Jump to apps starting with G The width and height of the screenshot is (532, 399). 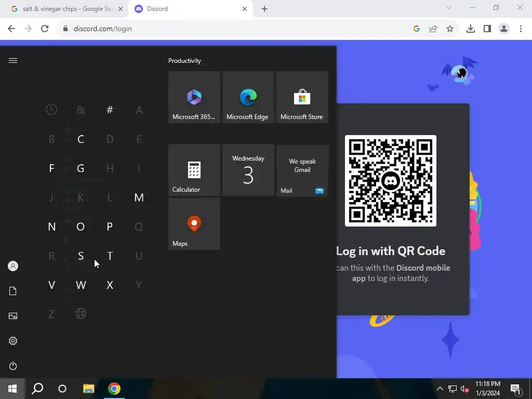click(x=81, y=168)
